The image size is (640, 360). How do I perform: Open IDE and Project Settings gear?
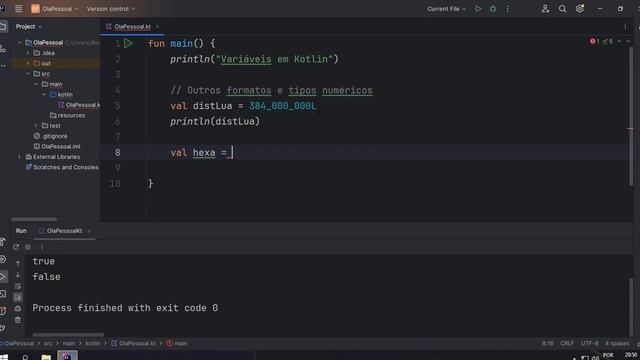580,9
